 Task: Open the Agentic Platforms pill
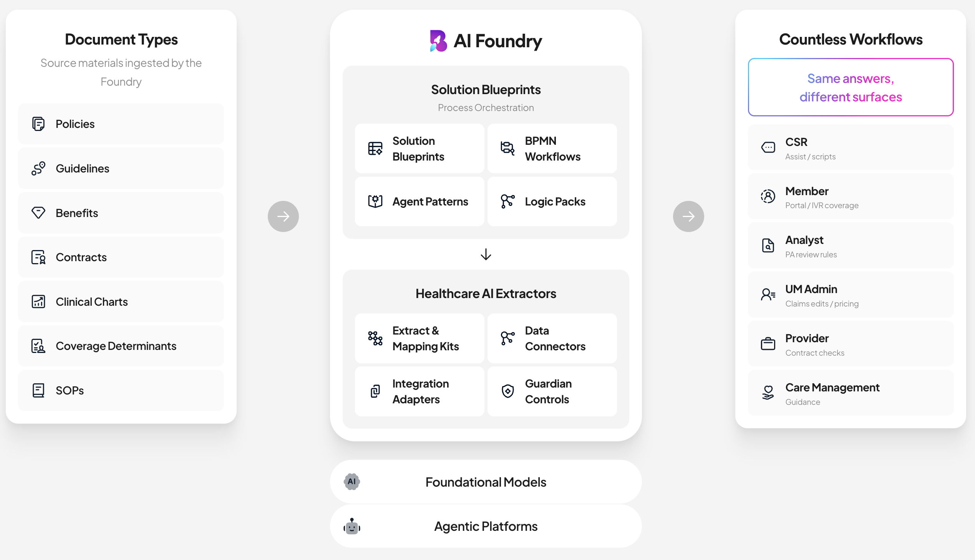click(486, 526)
